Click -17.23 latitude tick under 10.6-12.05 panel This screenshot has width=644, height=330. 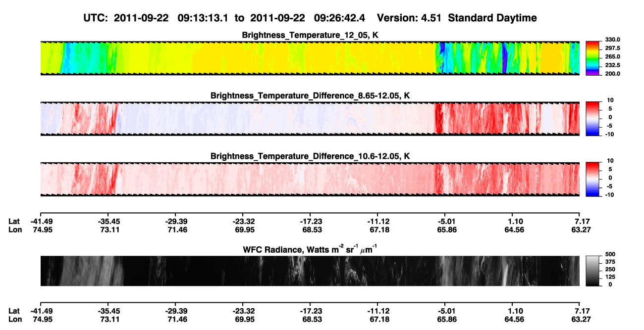[310, 222]
